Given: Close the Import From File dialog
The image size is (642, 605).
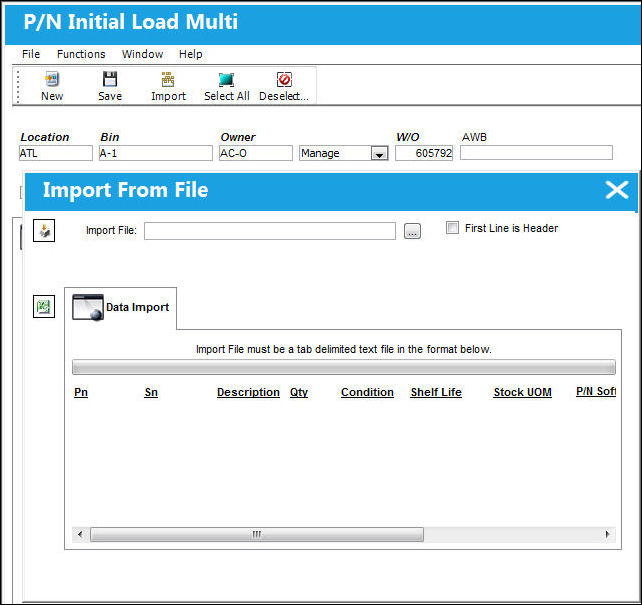Looking at the screenshot, I should [617, 190].
